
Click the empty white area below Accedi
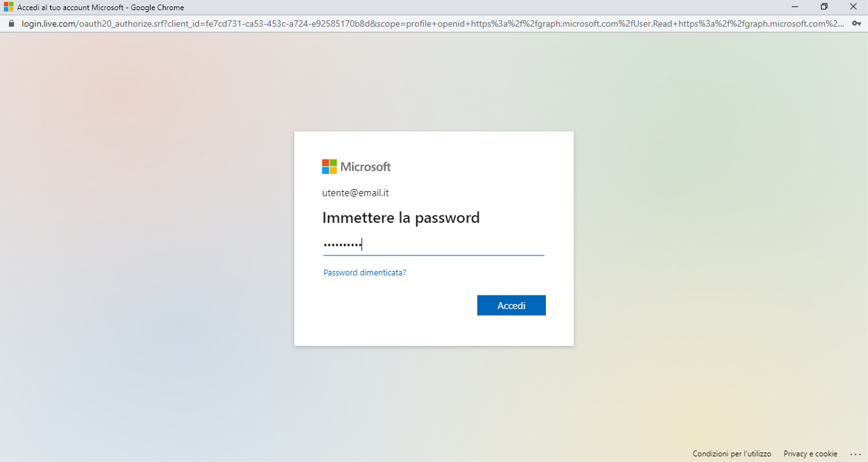coord(434,331)
